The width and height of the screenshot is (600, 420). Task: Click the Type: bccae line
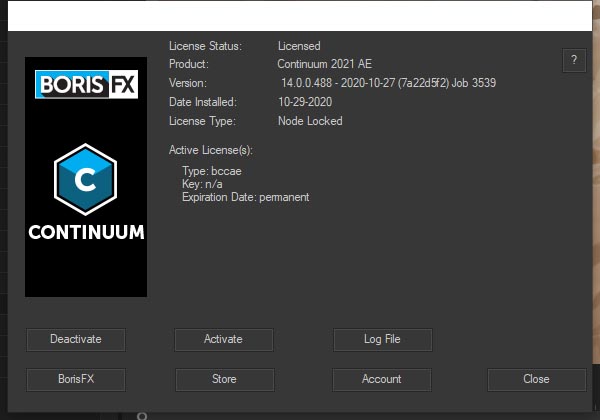[x=212, y=171]
